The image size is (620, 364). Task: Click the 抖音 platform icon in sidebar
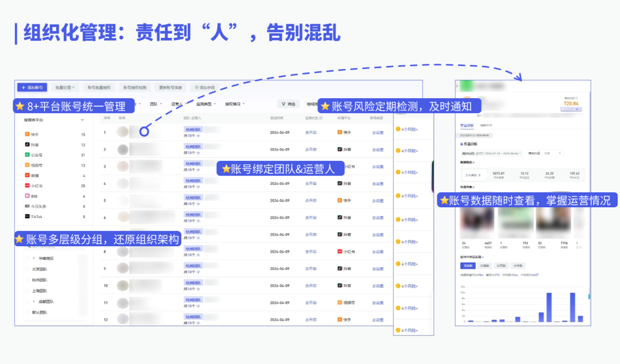point(27,145)
